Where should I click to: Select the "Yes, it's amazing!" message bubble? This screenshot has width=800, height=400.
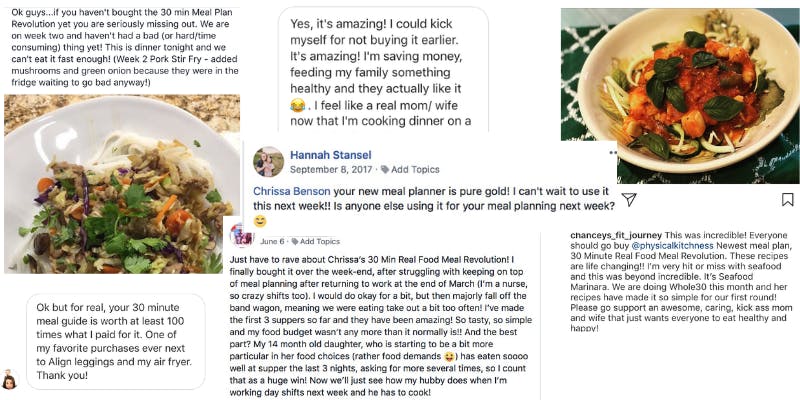click(x=383, y=71)
